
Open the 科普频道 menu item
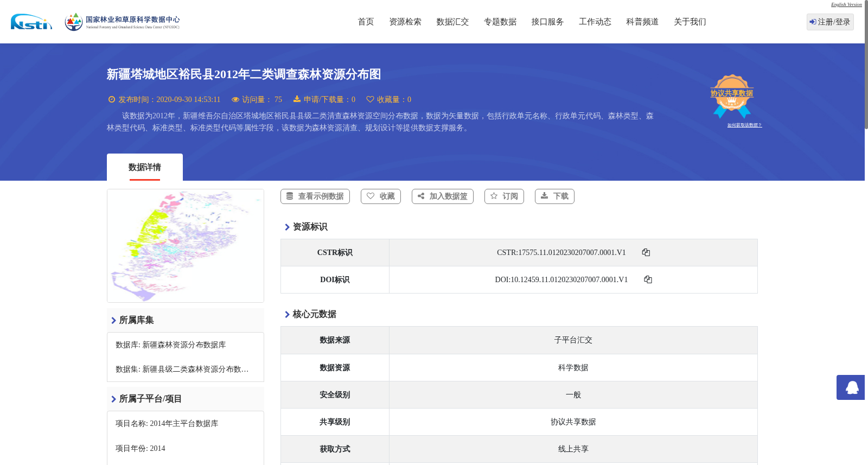tap(642, 22)
